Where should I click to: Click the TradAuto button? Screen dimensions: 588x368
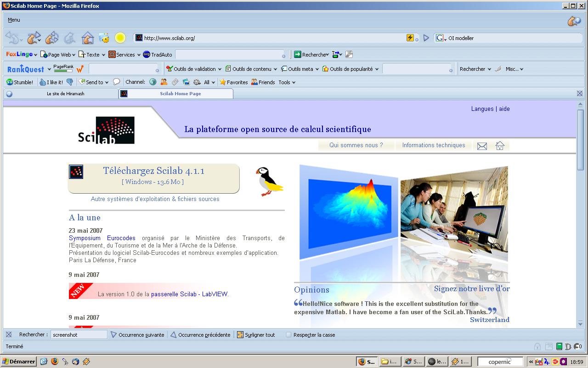coord(158,54)
